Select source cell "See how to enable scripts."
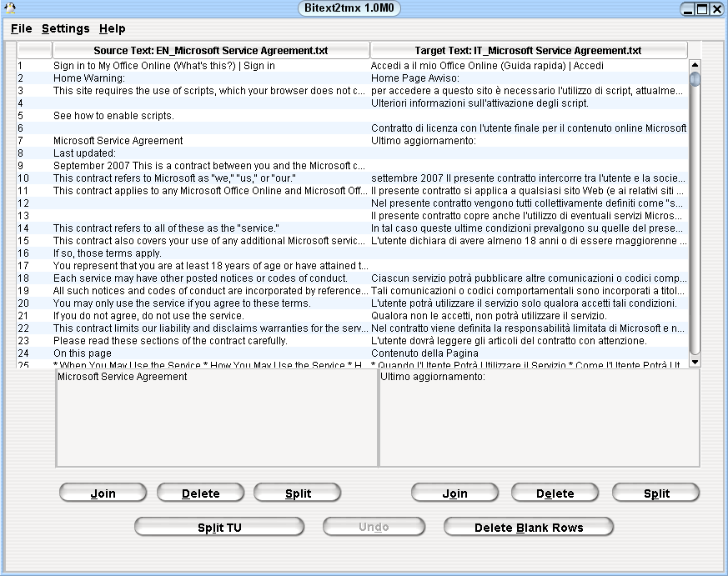 point(211,116)
